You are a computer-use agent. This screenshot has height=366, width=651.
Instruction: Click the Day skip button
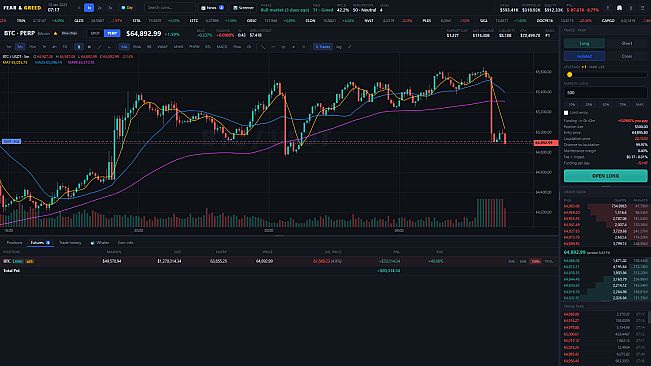pyautogui.click(x=127, y=7)
